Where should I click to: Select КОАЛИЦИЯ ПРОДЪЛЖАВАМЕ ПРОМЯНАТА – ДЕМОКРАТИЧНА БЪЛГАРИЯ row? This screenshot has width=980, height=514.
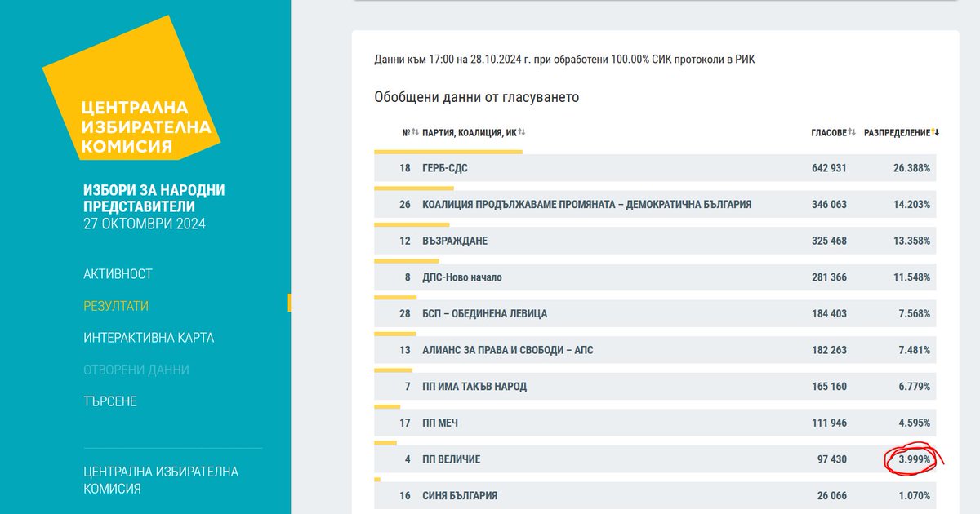click(x=655, y=205)
